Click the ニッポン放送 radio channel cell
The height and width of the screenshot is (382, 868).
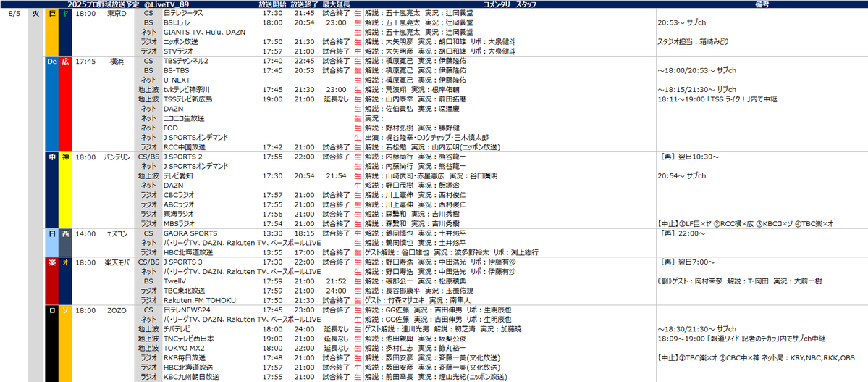181,41
